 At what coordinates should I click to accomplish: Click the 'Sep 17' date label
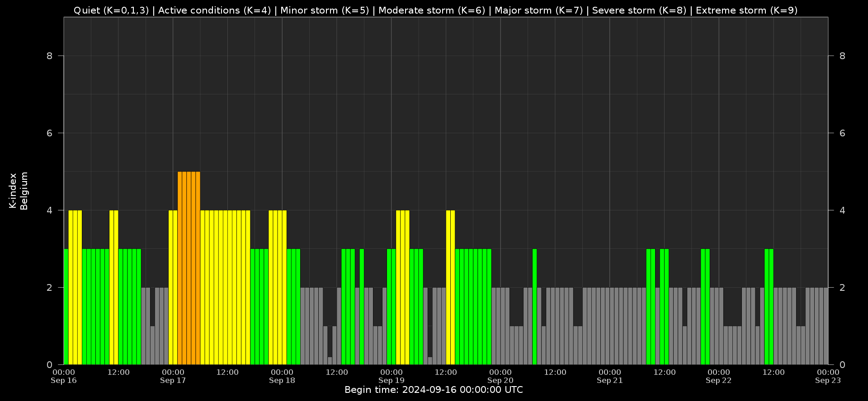[x=173, y=380]
